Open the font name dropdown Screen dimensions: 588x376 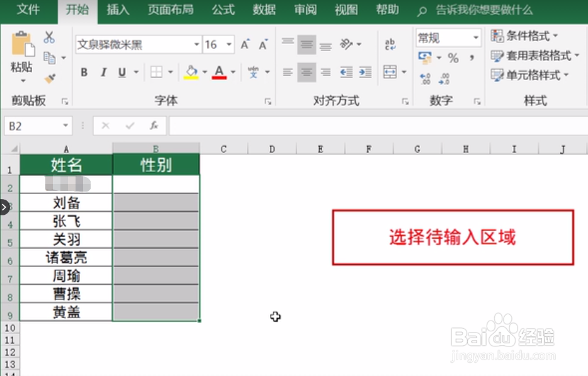click(196, 44)
